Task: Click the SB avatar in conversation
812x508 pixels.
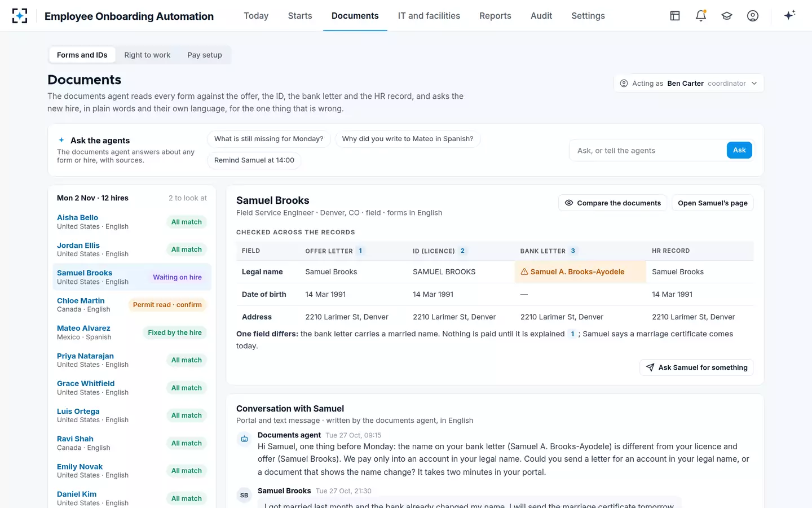Action: pyautogui.click(x=244, y=495)
